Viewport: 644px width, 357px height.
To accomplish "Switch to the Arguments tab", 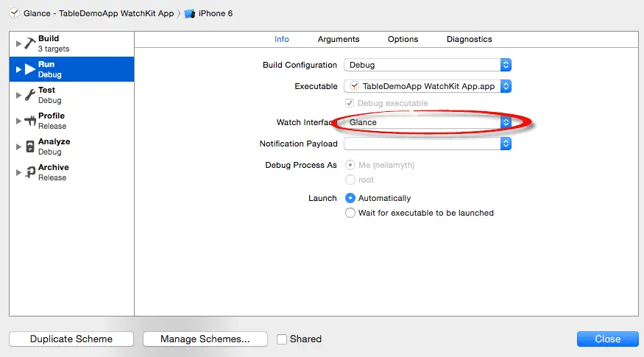I will coord(339,39).
